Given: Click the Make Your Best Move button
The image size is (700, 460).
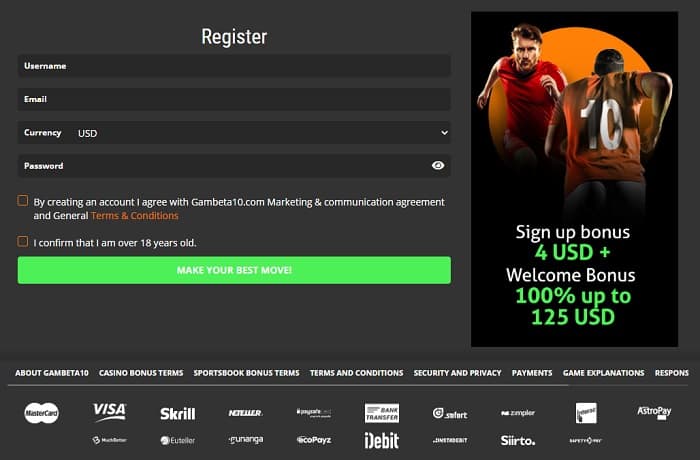Looking at the screenshot, I should click(234, 270).
